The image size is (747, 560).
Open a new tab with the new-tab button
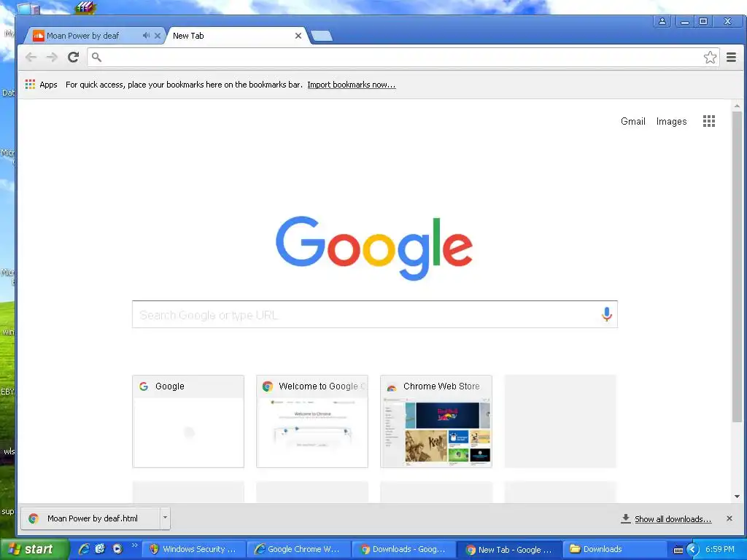tap(322, 36)
